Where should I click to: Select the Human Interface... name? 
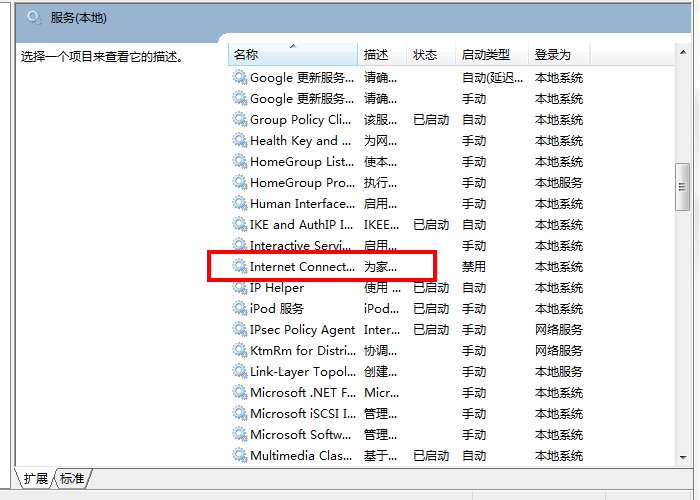[302, 204]
